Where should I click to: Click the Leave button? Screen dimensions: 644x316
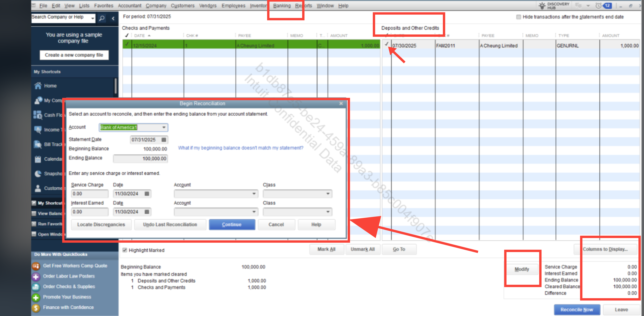tap(621, 309)
